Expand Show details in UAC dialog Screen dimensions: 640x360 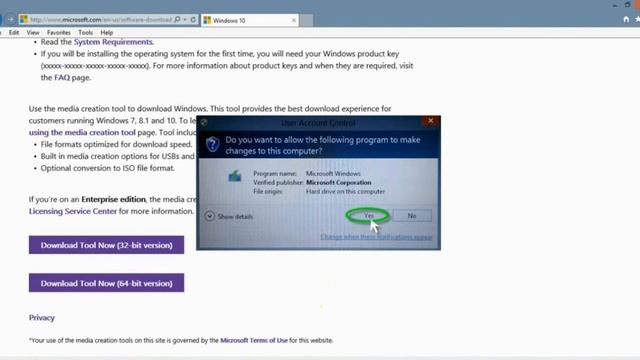coord(229,216)
